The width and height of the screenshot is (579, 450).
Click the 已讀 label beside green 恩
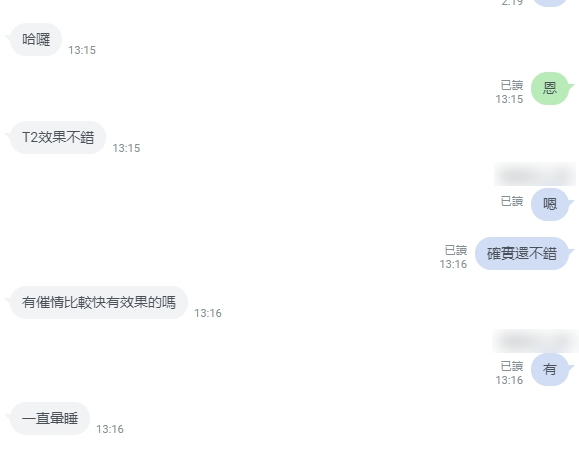click(512, 85)
